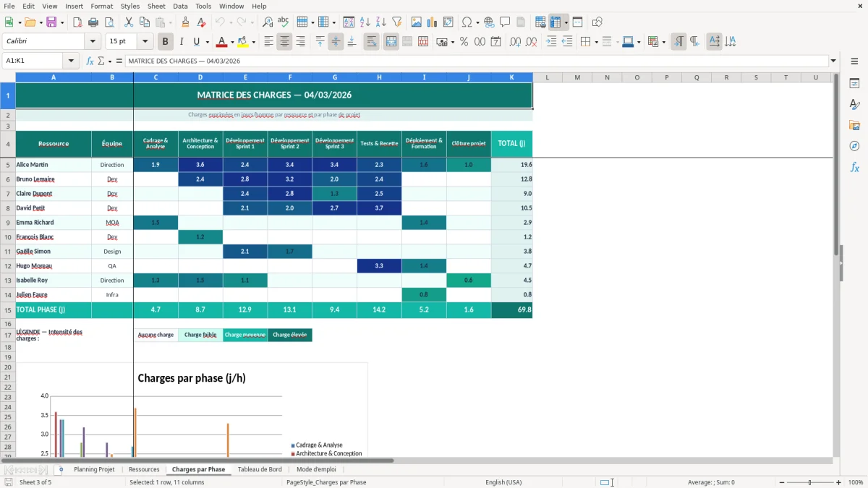Open Sidebar Properties panel
This screenshot has width=868, height=488.
(854, 83)
